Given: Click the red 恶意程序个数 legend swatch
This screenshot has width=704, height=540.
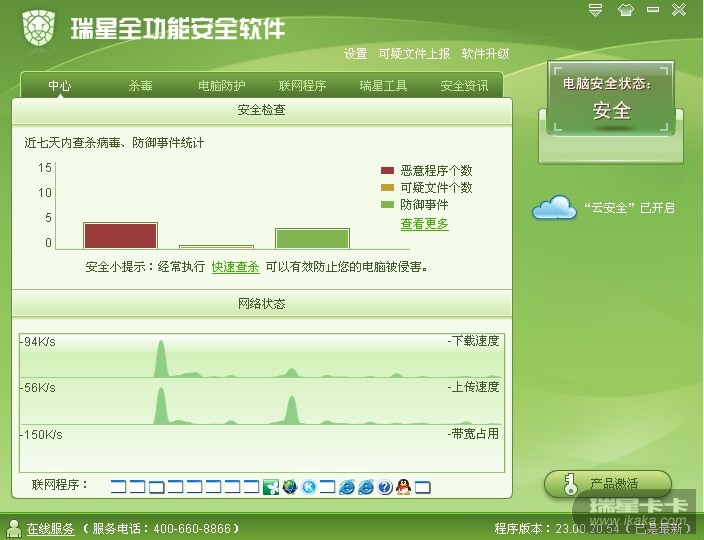Looking at the screenshot, I should pyautogui.click(x=387, y=171).
